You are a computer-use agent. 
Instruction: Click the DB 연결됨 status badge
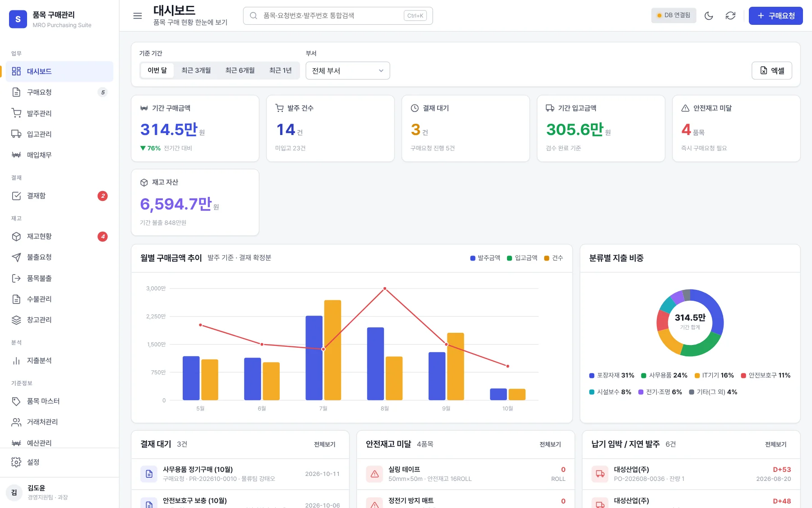click(x=674, y=15)
